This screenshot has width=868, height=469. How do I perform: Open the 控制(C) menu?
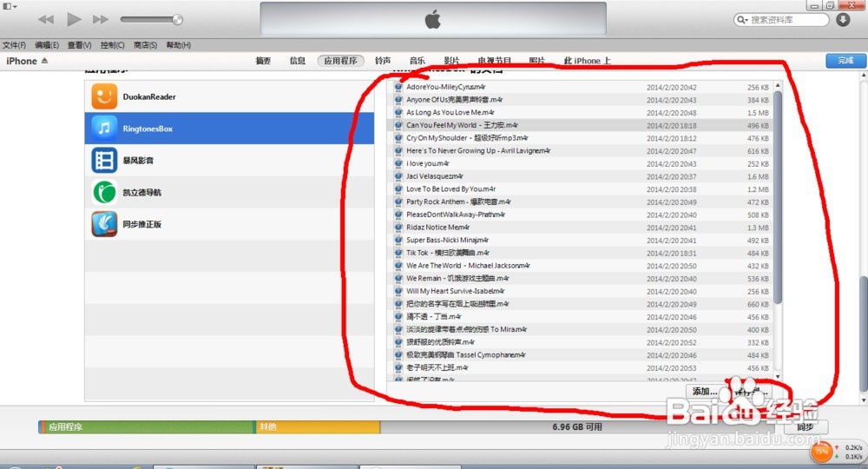(112, 45)
